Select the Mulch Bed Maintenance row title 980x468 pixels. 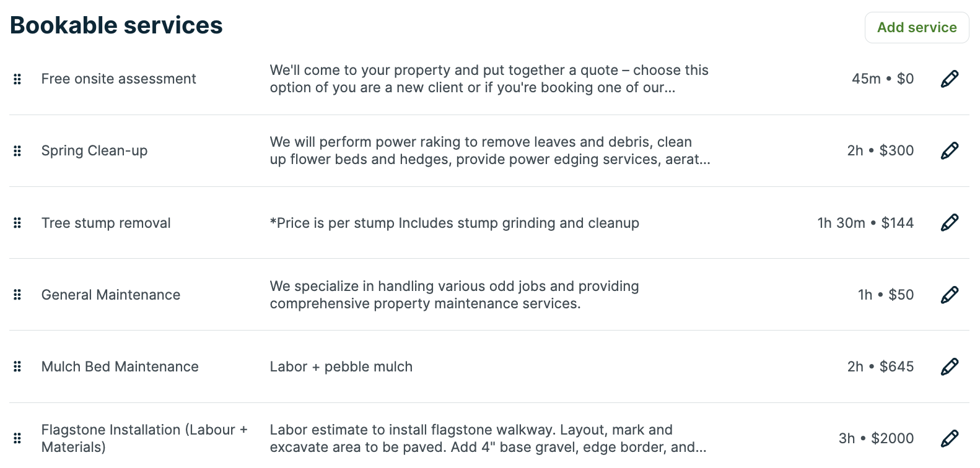tap(120, 367)
